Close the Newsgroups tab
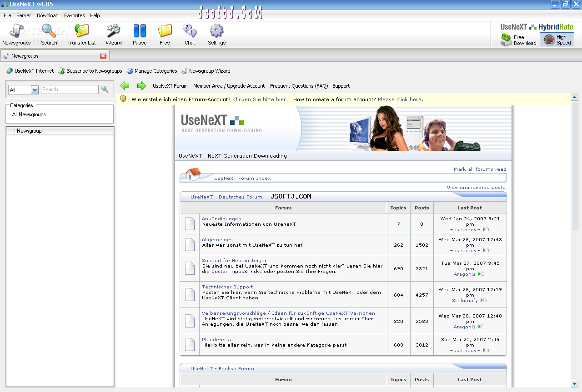The width and height of the screenshot is (582, 392). tap(103, 56)
